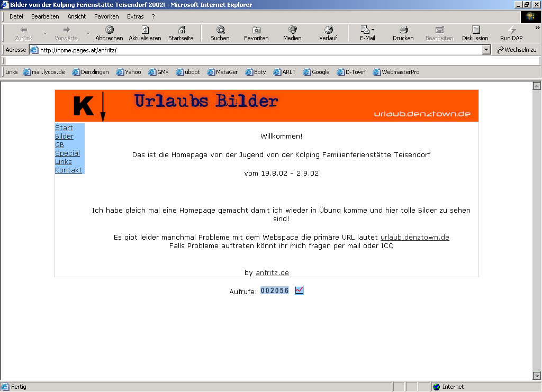Go to Startseite home icon
542x392 pixels.
pyautogui.click(x=181, y=33)
